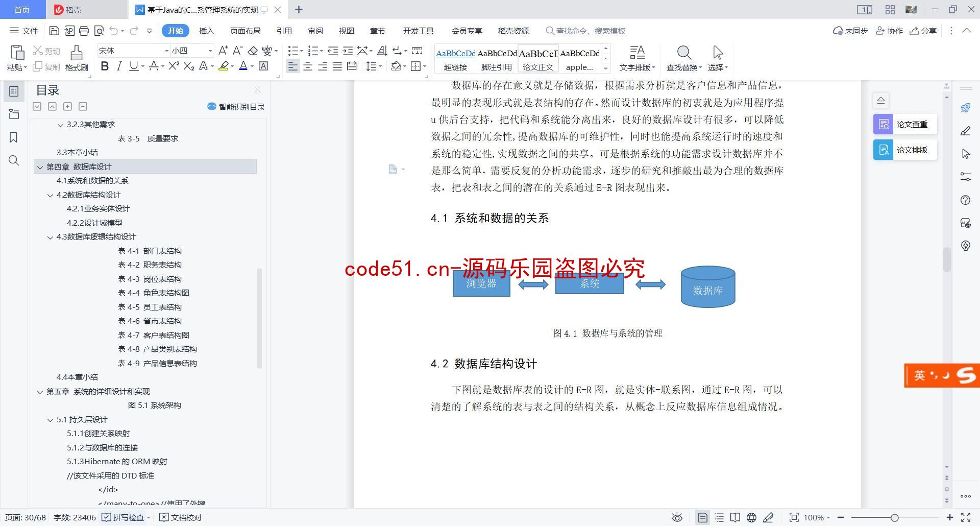Click 智能识别目录 button

click(x=236, y=106)
